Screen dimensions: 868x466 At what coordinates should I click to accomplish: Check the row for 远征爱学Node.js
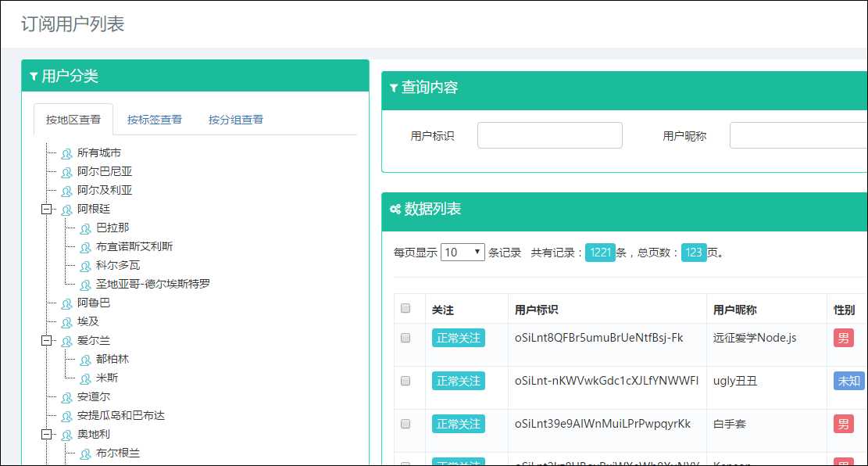pyautogui.click(x=405, y=338)
